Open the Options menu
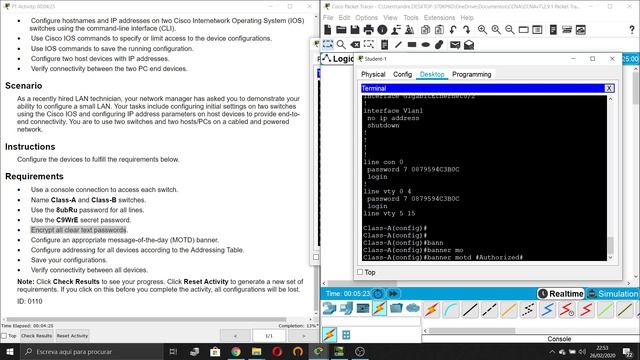This screenshot has height=360, width=640. pyautogui.click(x=366, y=18)
